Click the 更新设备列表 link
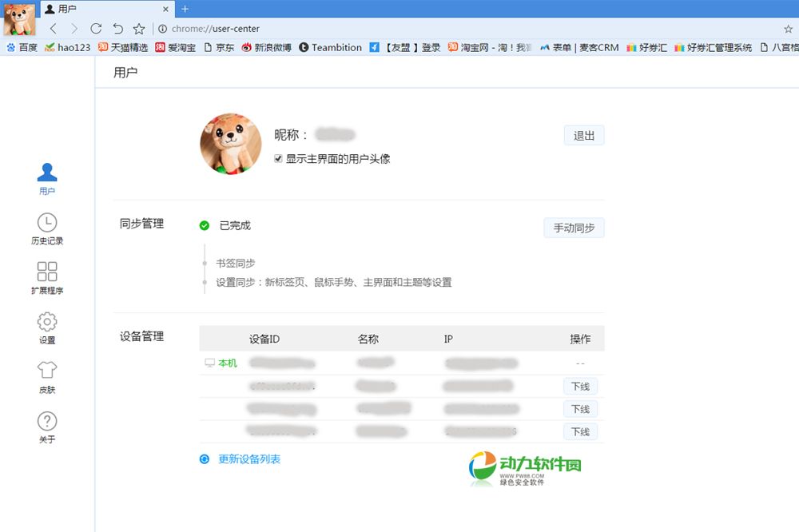799x532 pixels. point(248,459)
